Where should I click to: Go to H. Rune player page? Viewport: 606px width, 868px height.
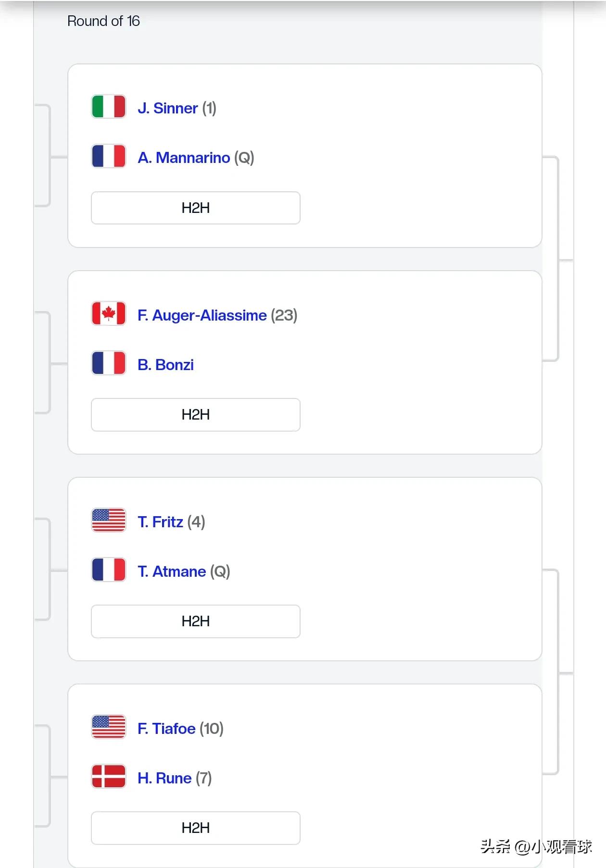click(164, 778)
